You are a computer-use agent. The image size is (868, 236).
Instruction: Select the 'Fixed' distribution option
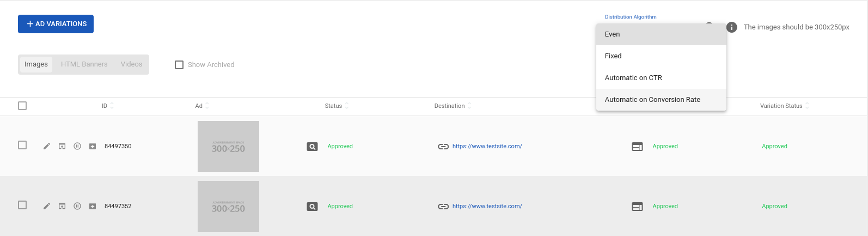pyautogui.click(x=613, y=56)
